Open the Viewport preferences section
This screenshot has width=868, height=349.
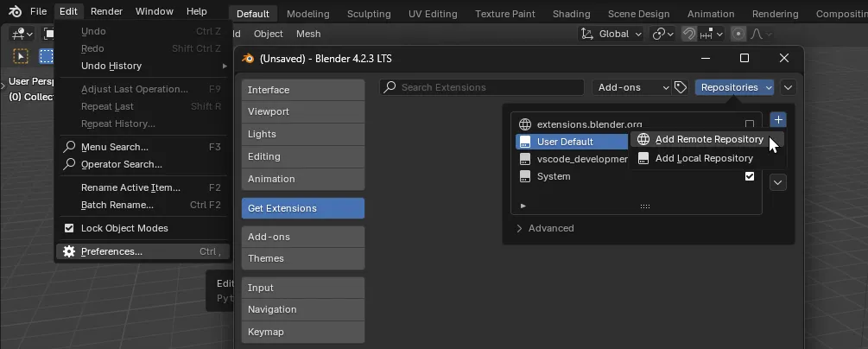point(303,112)
